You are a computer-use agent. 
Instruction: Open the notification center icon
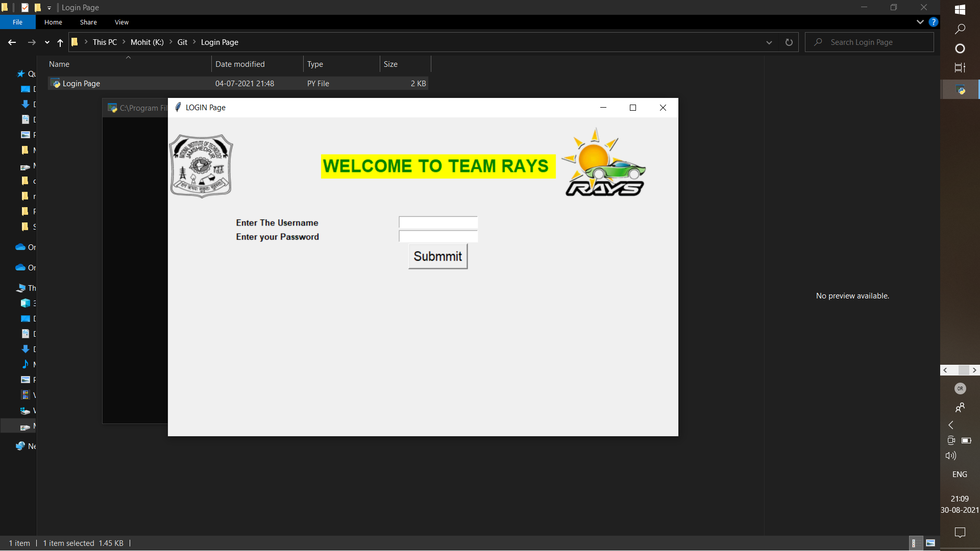960,533
